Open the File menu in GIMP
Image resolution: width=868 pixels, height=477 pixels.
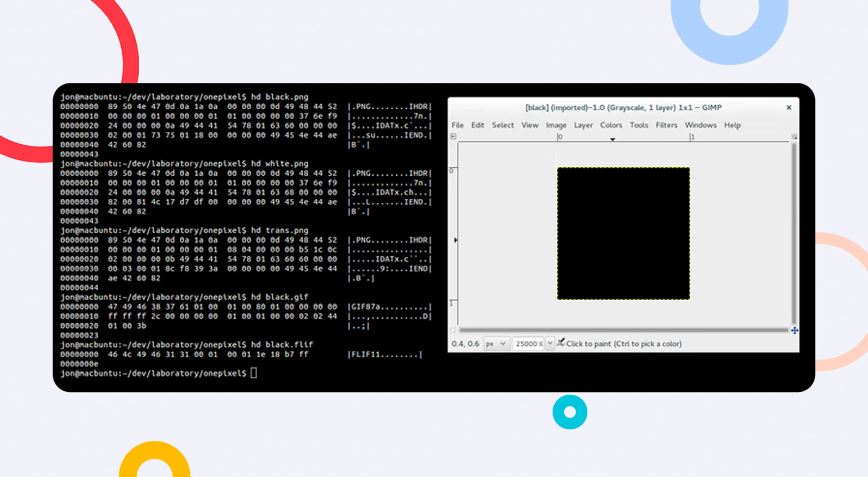[458, 125]
